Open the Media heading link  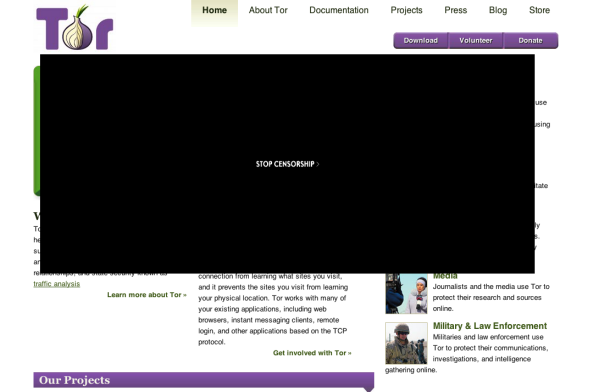tap(445, 276)
